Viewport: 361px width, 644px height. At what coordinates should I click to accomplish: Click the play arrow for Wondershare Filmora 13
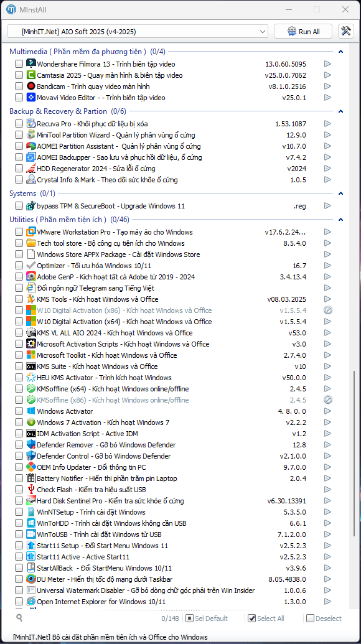(x=327, y=64)
